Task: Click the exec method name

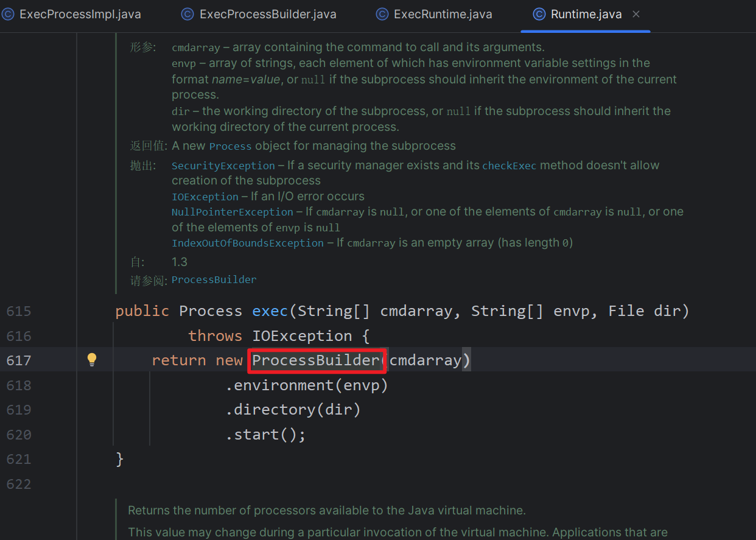Action: 270,311
